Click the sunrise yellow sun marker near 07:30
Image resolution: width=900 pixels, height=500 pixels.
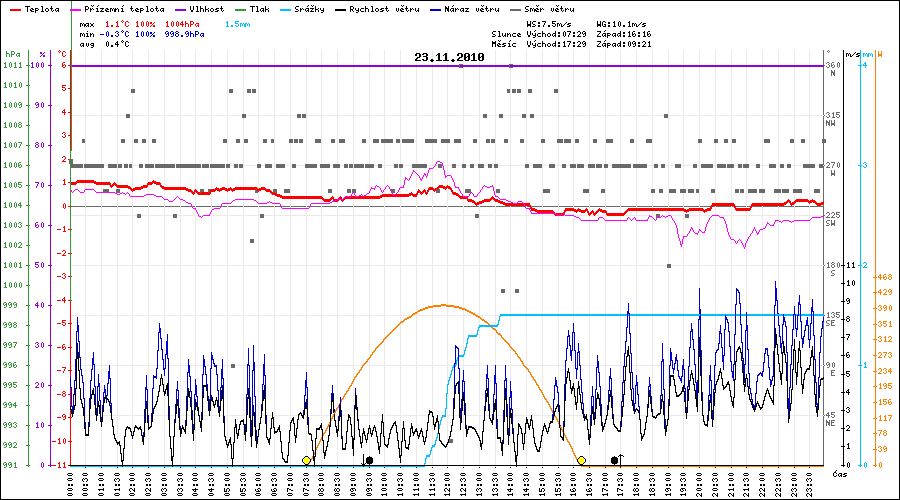pyautogui.click(x=307, y=460)
